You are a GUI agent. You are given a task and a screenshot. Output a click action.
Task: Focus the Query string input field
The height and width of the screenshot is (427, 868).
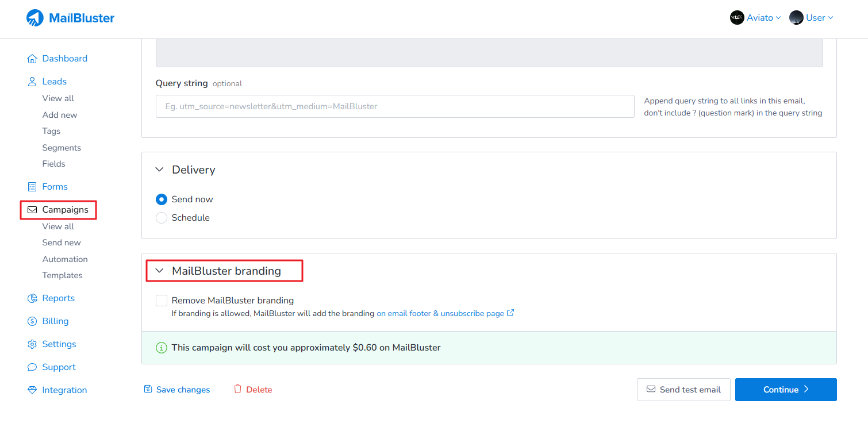394,106
